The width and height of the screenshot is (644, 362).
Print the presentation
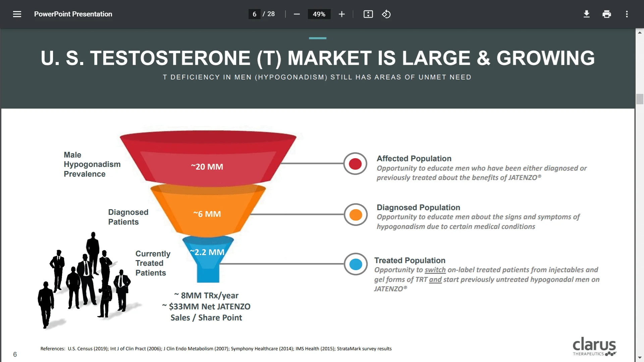(x=606, y=14)
